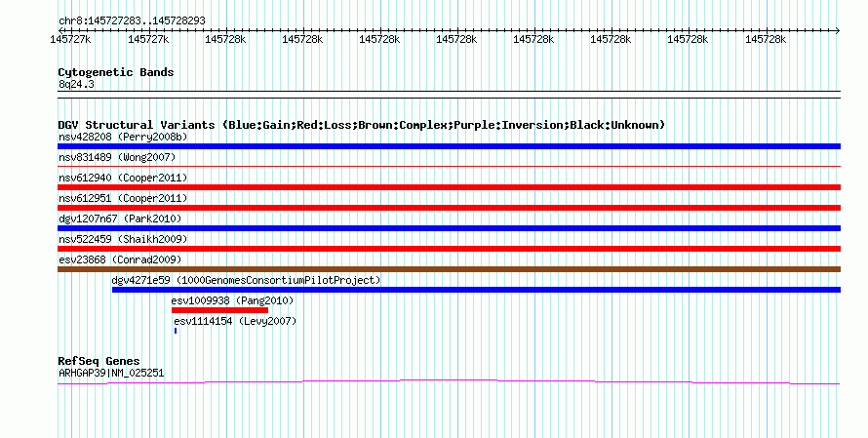Open variant label nsv428208 (Perry2008b)

coord(123,137)
